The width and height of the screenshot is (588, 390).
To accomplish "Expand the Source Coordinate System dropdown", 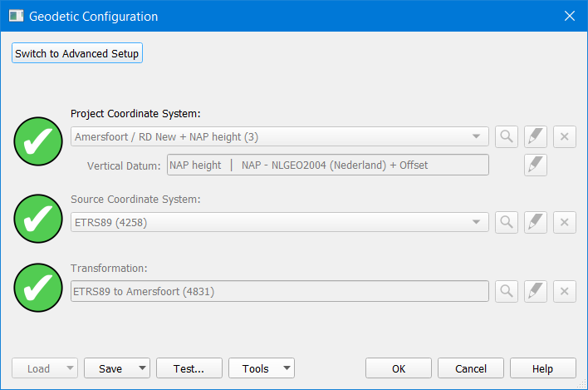I will click(476, 222).
